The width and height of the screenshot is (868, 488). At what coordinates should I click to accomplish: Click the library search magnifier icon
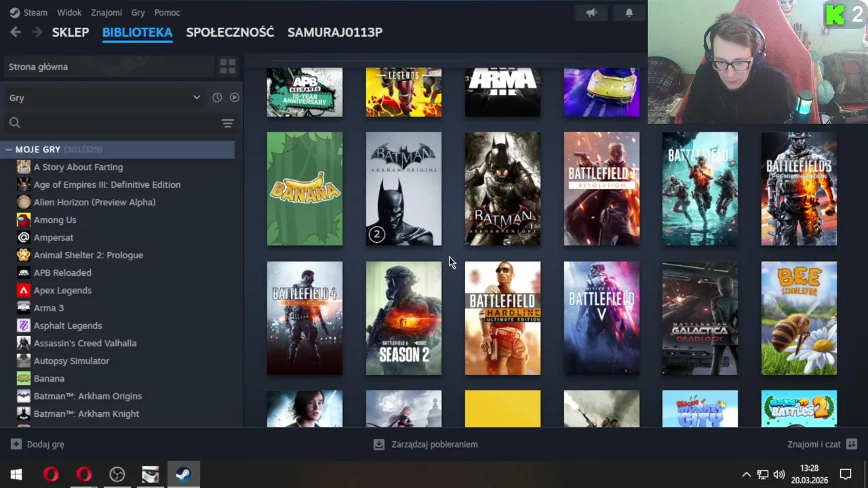tap(15, 123)
